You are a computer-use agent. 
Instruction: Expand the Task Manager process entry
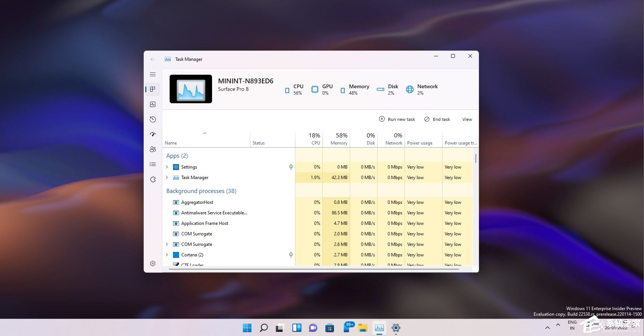(167, 178)
